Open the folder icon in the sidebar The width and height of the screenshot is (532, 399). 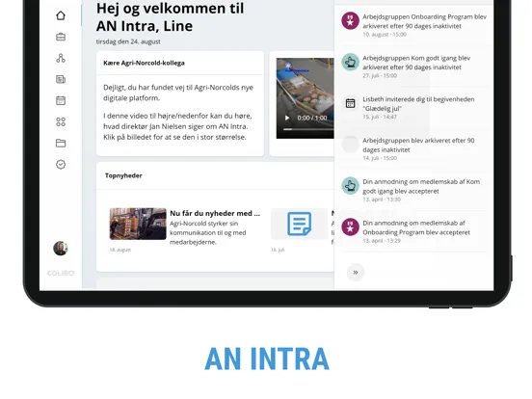[61, 144]
